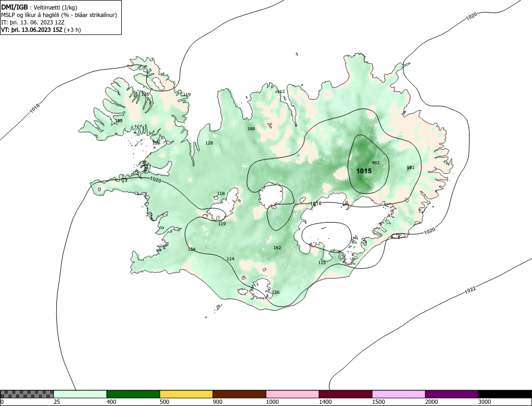Click the 111 value in west Iceland
The height and width of the screenshot is (406, 532).
tap(147, 167)
